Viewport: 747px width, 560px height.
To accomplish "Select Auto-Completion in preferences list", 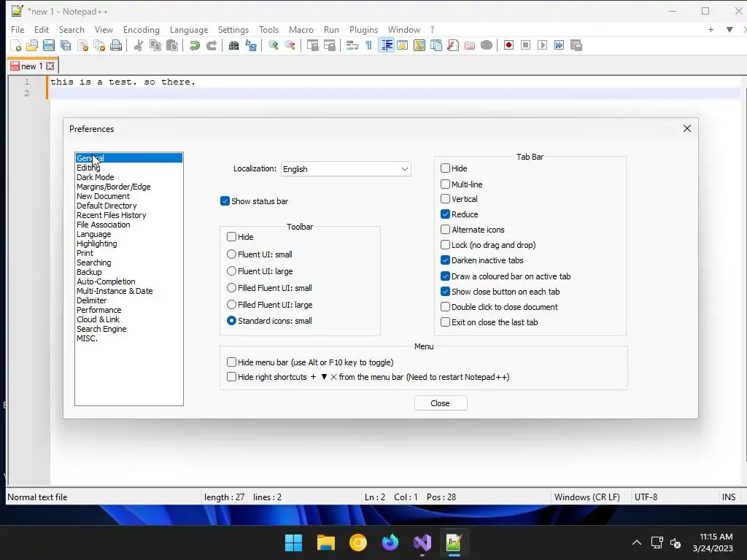I will [x=106, y=281].
